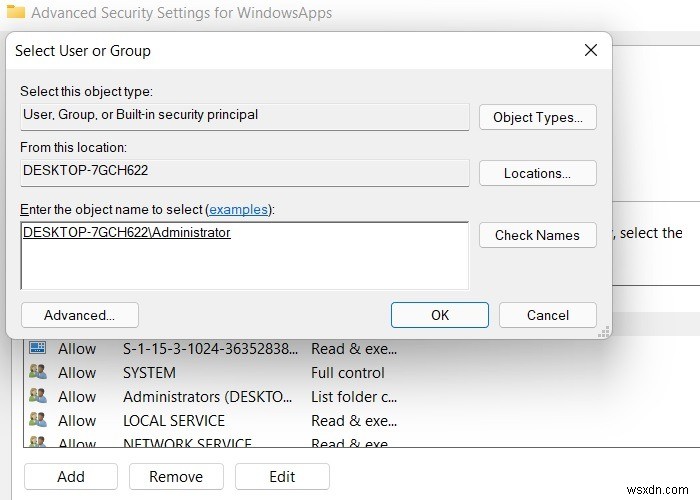Image resolution: width=700 pixels, height=500 pixels.
Task: Click Allow in the LOCAL SERVICE row
Action: (x=77, y=421)
